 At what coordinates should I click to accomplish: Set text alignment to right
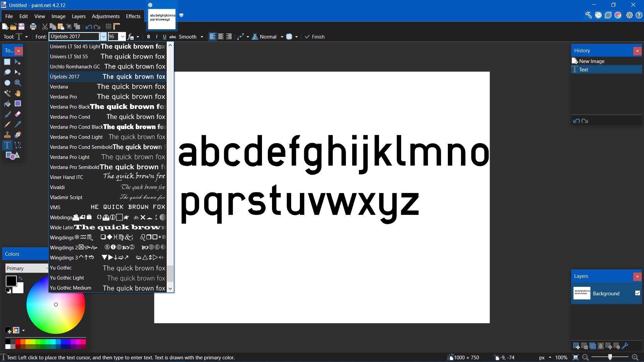pyautogui.click(x=229, y=37)
